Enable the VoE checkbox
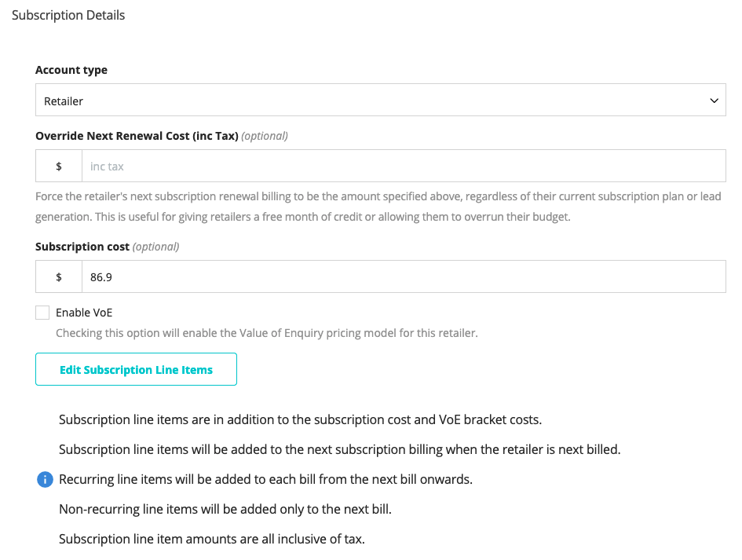The width and height of the screenshot is (742, 560). (42, 313)
